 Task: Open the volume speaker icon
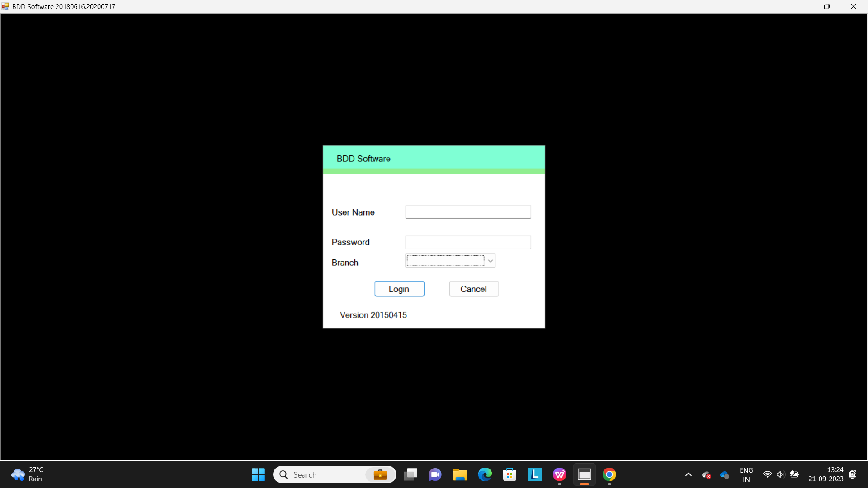[780, 474]
